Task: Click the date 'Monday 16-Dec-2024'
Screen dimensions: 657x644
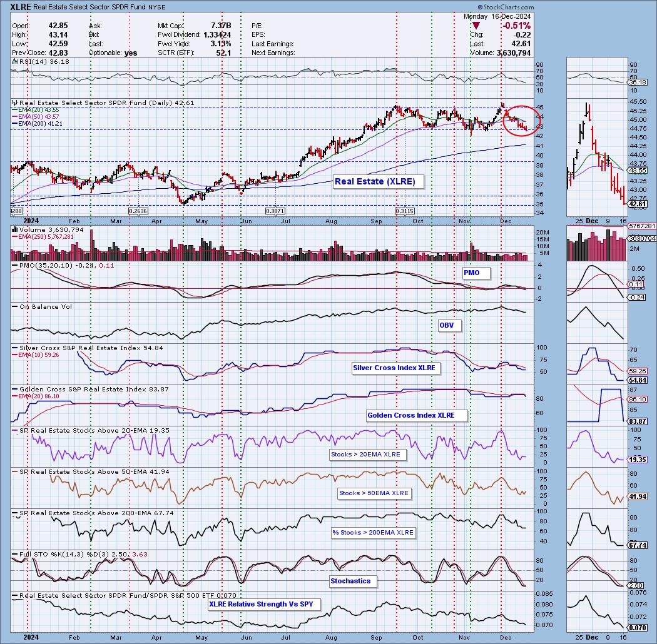Action: click(x=497, y=16)
